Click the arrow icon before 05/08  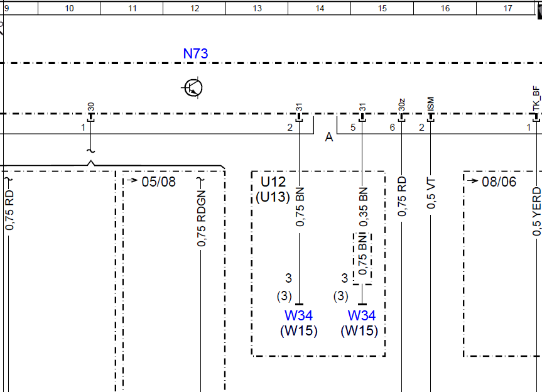coord(132,180)
